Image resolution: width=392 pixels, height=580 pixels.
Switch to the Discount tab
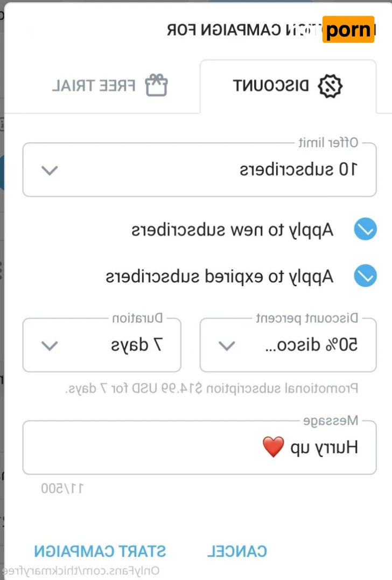[x=288, y=86]
